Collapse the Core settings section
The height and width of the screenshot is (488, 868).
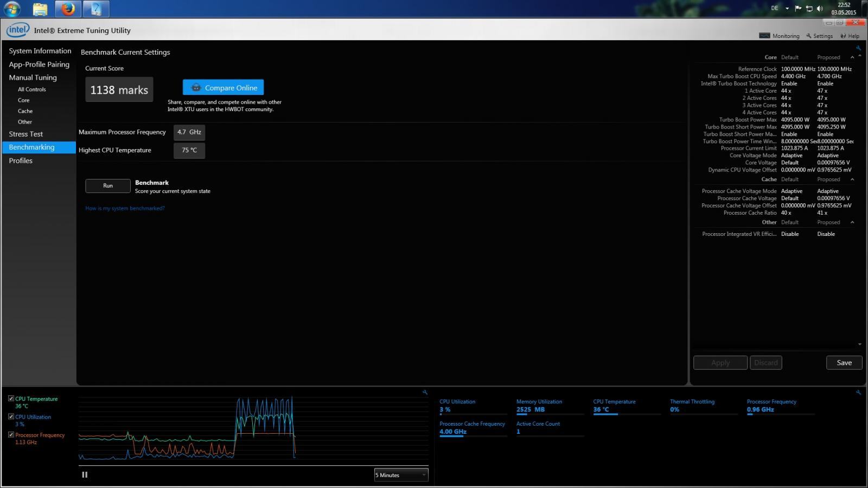click(852, 57)
